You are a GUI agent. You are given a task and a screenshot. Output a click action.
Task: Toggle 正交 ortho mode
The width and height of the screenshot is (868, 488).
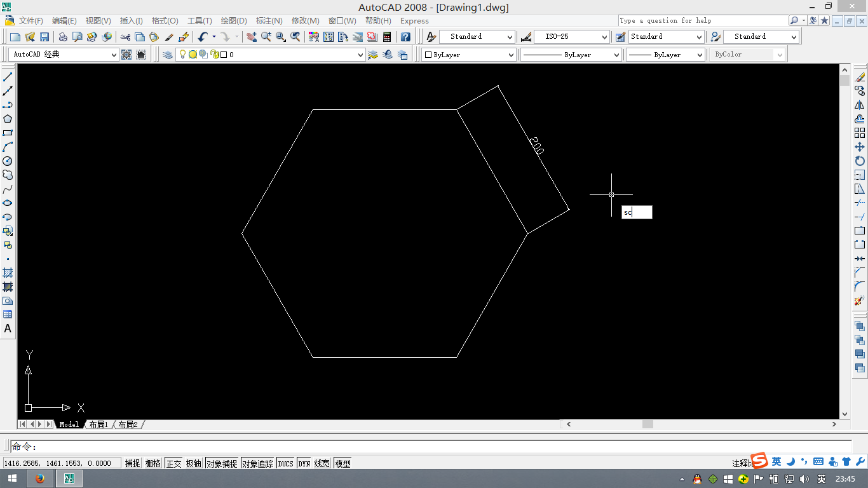(x=173, y=463)
